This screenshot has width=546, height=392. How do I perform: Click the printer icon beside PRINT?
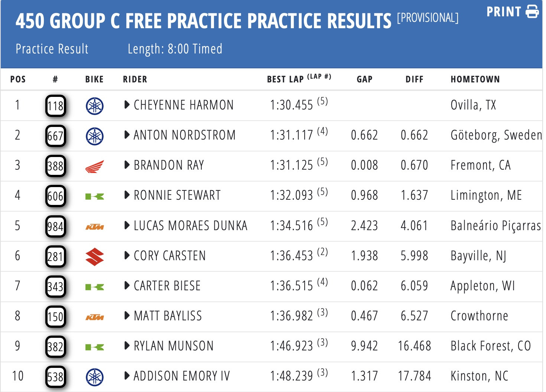(x=532, y=12)
